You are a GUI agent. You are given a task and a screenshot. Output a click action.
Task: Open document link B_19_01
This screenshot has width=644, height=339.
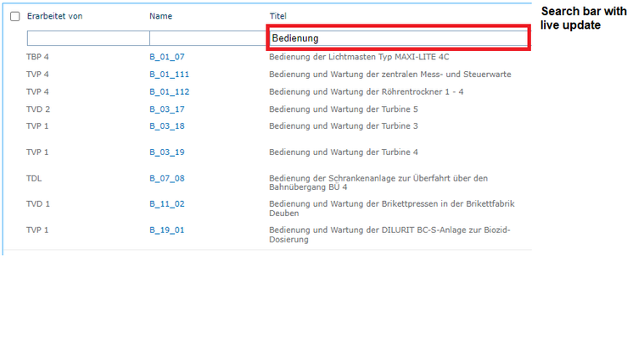[x=167, y=231]
